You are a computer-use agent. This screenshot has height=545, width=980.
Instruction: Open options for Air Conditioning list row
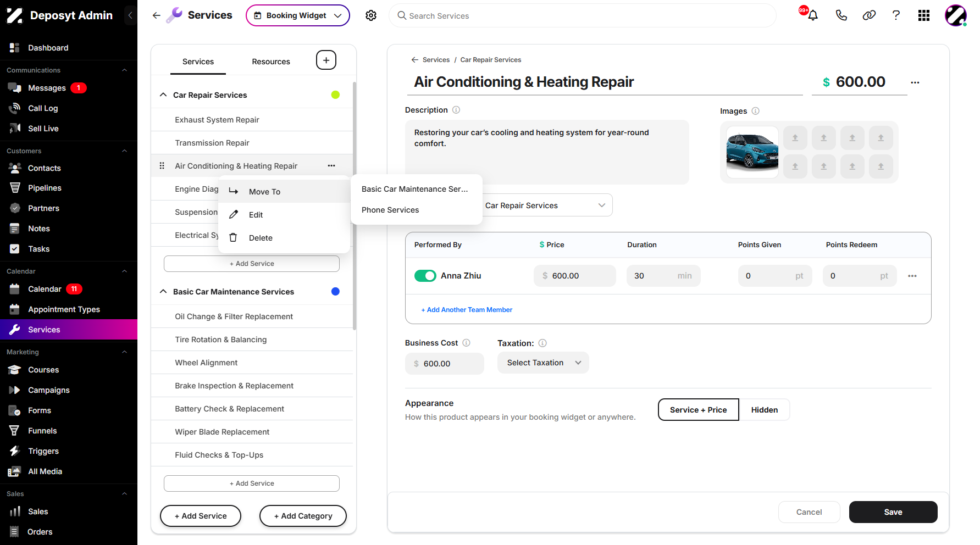point(331,165)
